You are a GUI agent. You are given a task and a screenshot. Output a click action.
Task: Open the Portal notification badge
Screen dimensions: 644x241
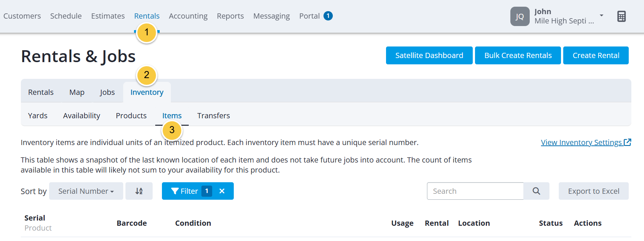[x=328, y=16]
